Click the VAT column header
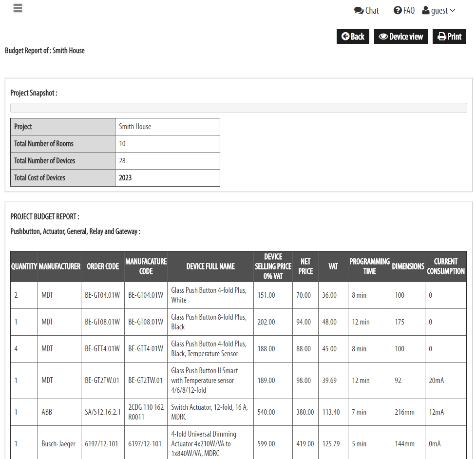The width and height of the screenshot is (476, 459). 333,267
